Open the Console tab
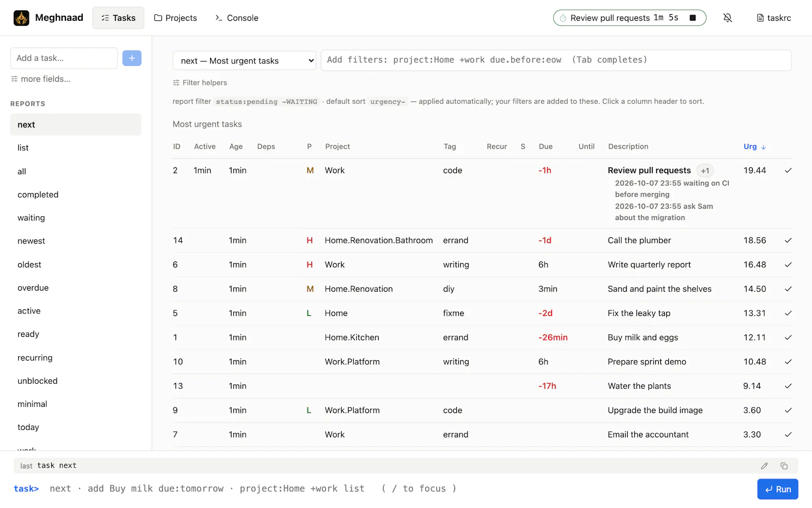The image size is (812, 508). click(x=236, y=18)
